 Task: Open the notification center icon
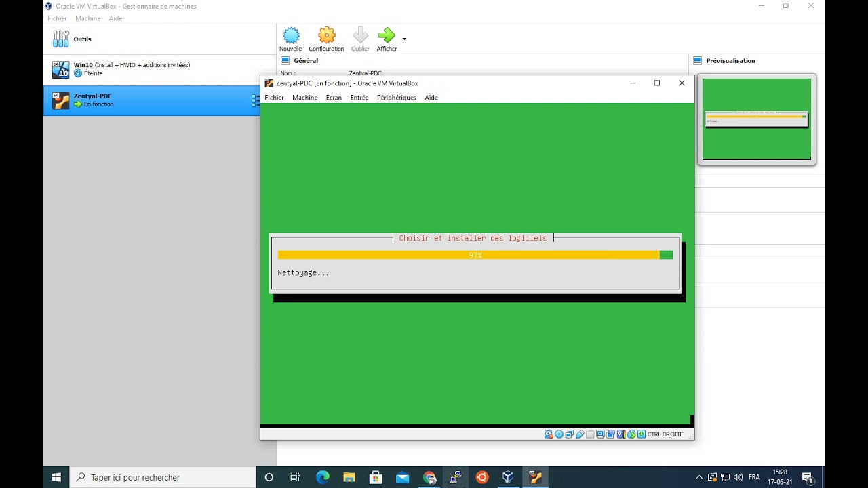[808, 477]
